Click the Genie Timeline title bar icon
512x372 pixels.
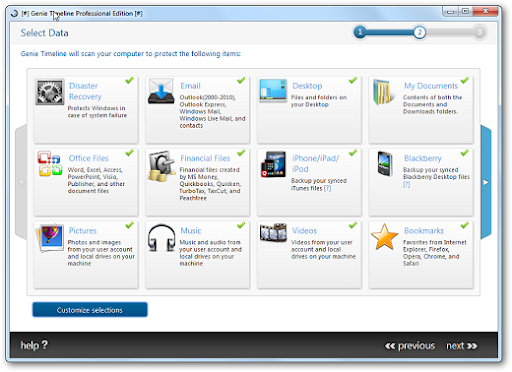(14, 13)
